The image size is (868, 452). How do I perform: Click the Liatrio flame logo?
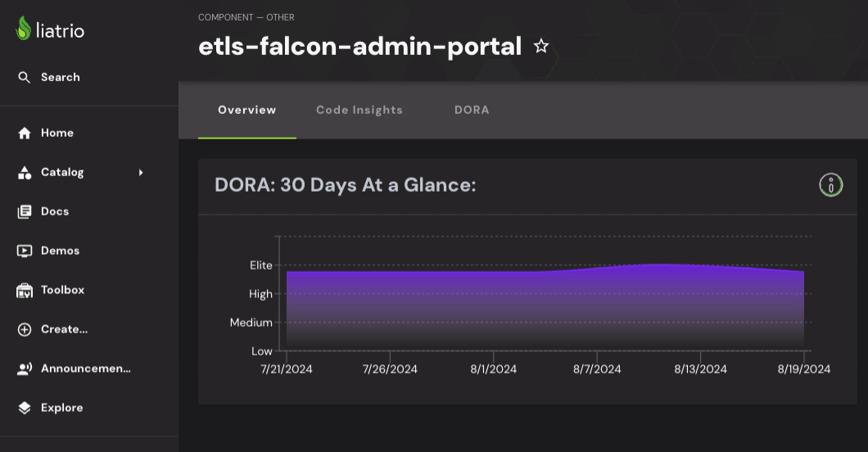coord(23,28)
